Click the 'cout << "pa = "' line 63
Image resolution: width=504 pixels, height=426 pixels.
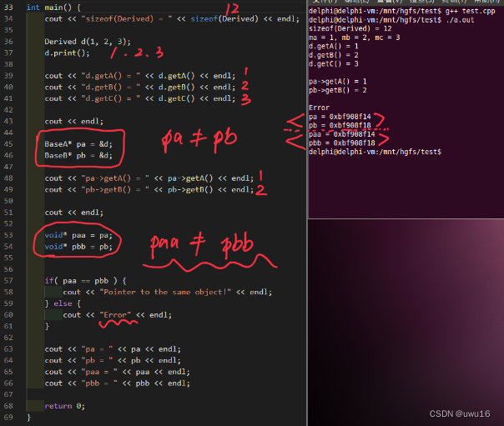click(x=113, y=349)
